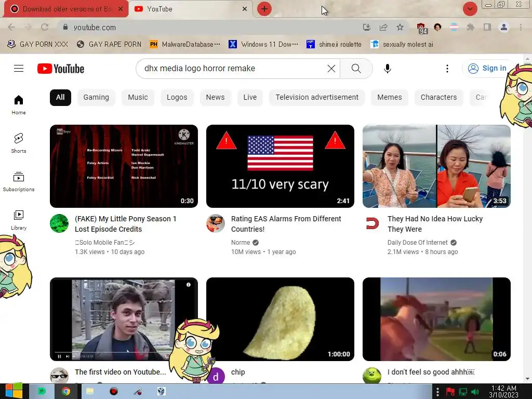Image resolution: width=532 pixels, height=399 pixels.
Task: Bookmark this page with the star
Action: coord(400,27)
